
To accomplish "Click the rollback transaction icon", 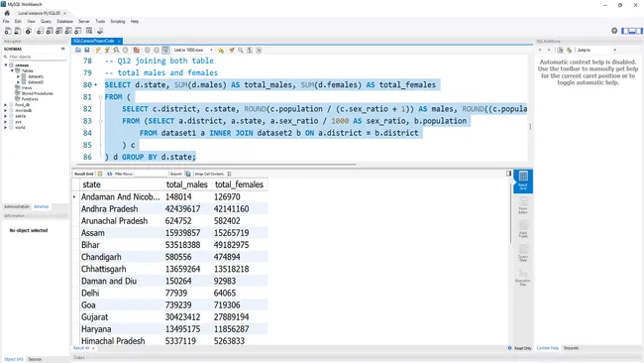I will point(157,51).
